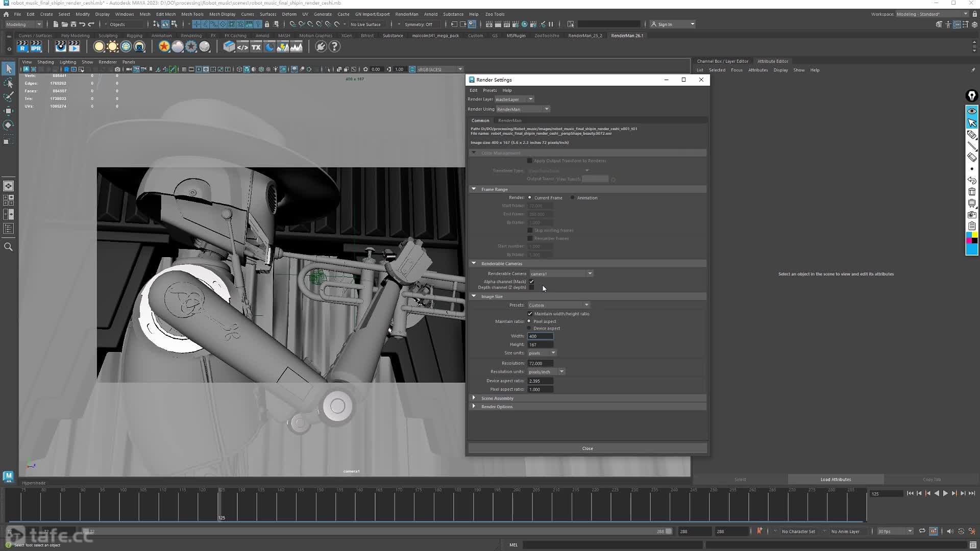Toggle audio speaker icon in range bar
The width and height of the screenshot is (980, 551).
pyautogui.click(x=949, y=531)
